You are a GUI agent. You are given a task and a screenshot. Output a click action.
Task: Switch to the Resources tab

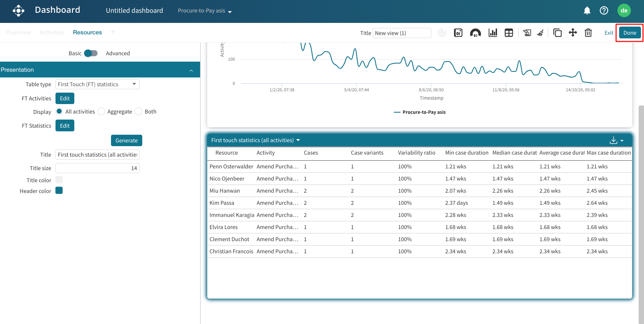click(87, 32)
